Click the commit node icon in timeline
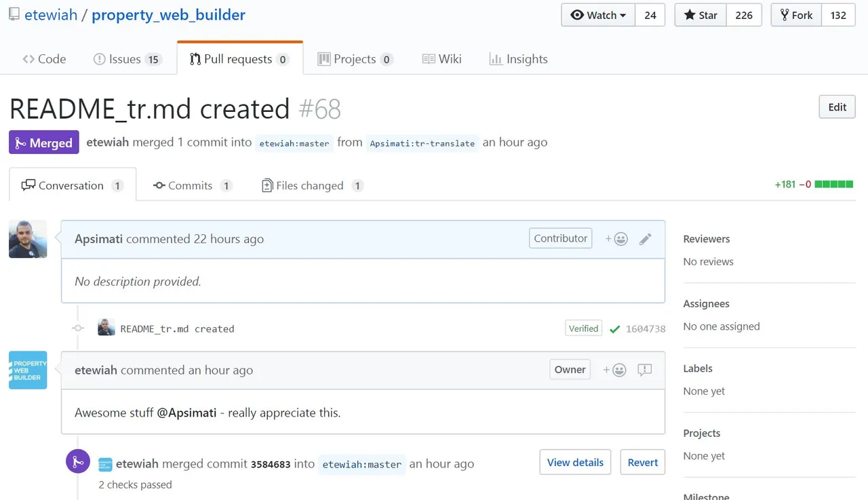The height and width of the screenshot is (500, 868). pos(78,328)
